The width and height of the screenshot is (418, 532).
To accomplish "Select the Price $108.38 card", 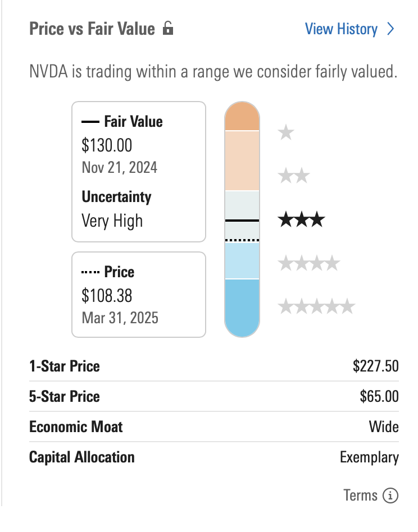I will pos(139,295).
